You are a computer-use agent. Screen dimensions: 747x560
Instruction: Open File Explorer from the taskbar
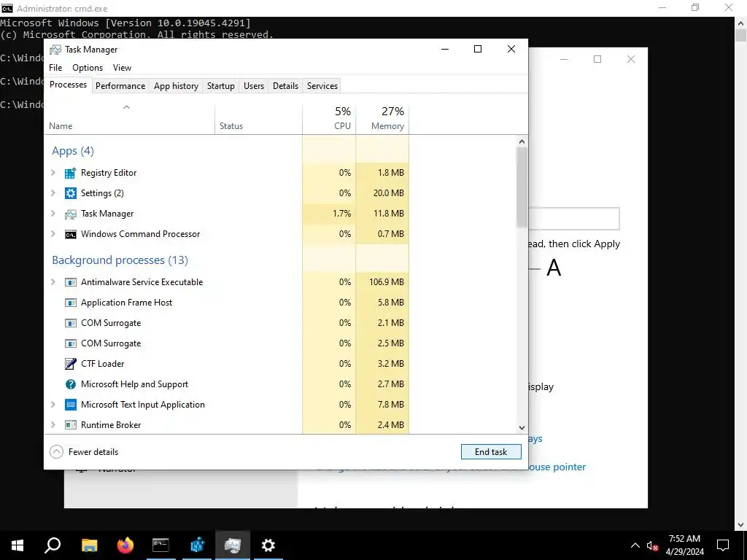[89, 545]
